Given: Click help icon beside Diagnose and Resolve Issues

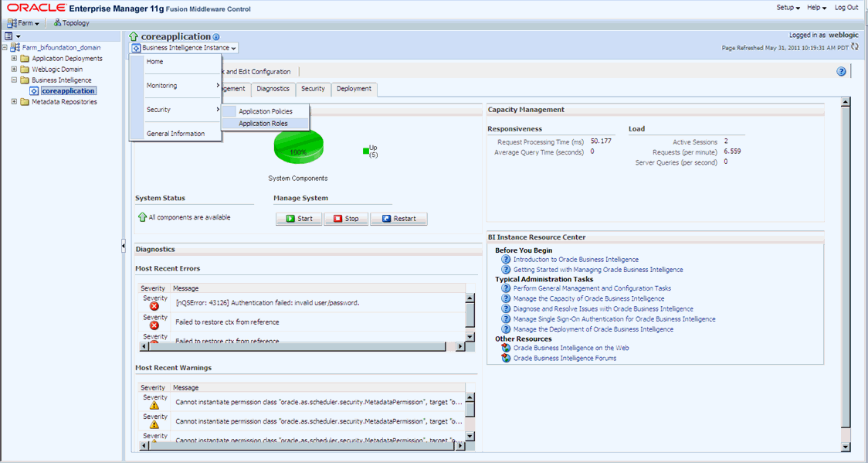Looking at the screenshot, I should tap(505, 308).
